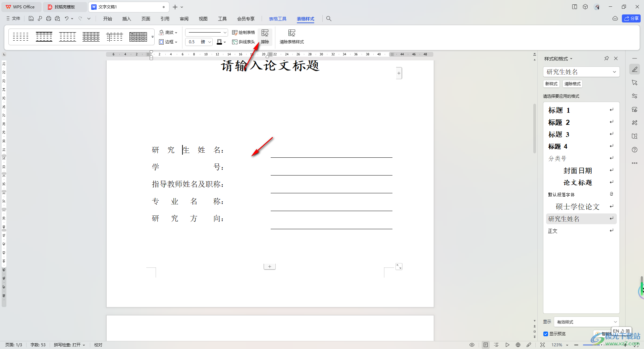This screenshot has height=349, width=644.
Task: Click the word count 字数: 53
Action: [x=38, y=345]
